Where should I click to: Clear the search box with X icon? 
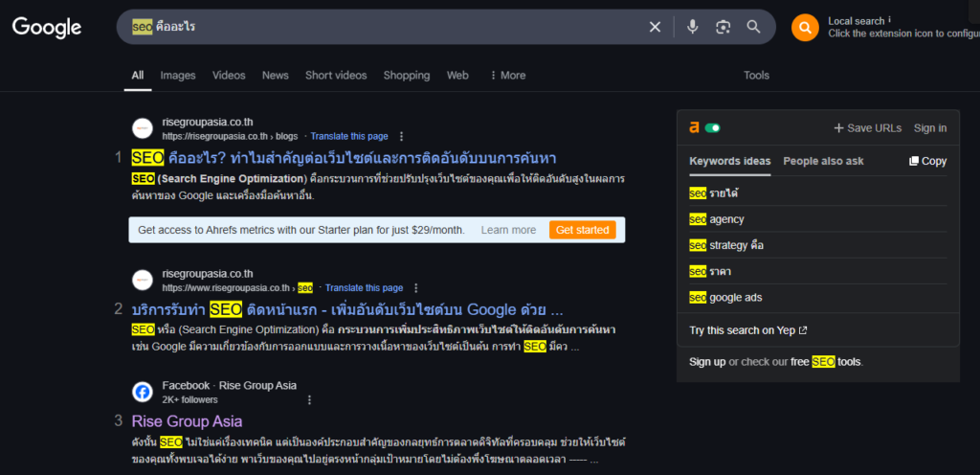[x=655, y=27]
